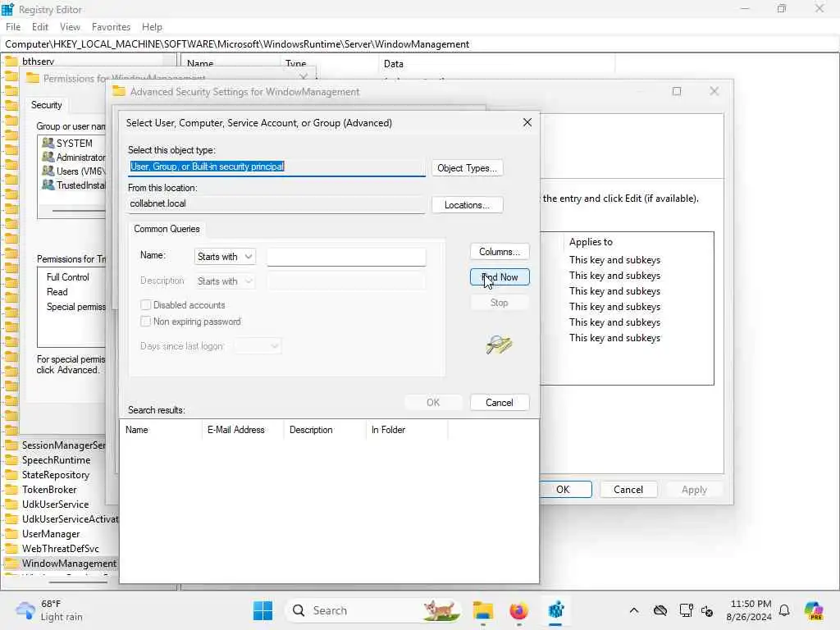Click the cloud sync-off tray icon
Viewport: 840px width, 630px height.
click(x=660, y=610)
